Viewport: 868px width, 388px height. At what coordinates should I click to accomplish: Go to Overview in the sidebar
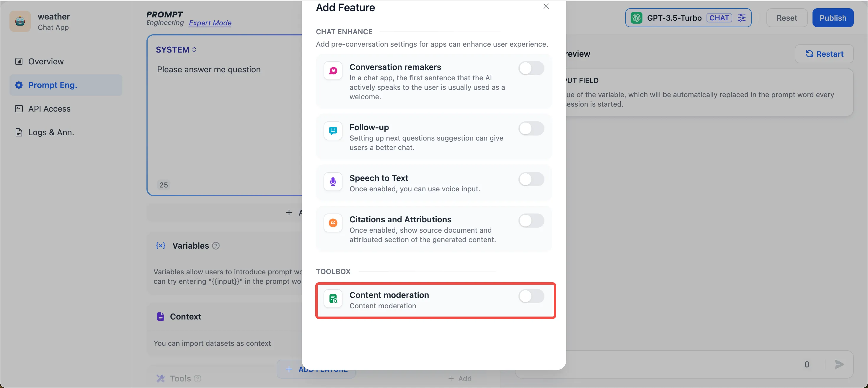(46, 61)
